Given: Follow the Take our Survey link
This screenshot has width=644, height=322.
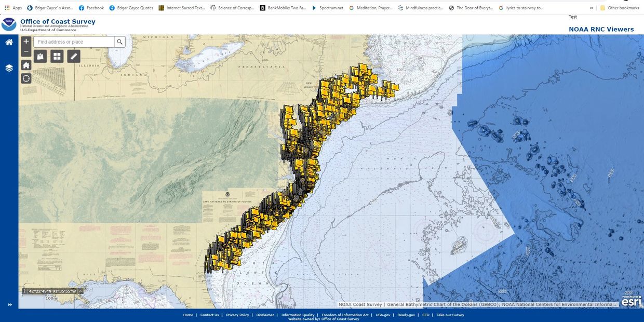Looking at the screenshot, I should 450,315.
